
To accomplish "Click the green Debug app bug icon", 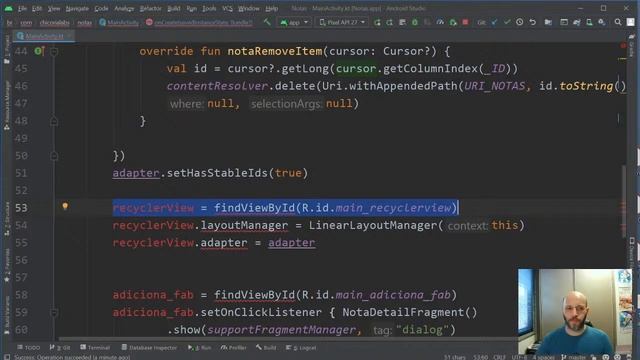I will [415, 22].
